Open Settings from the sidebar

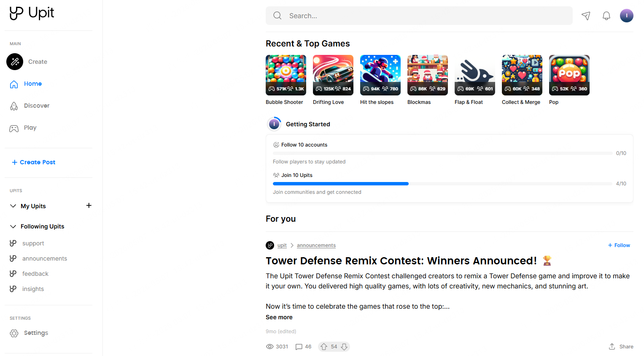coord(36,333)
